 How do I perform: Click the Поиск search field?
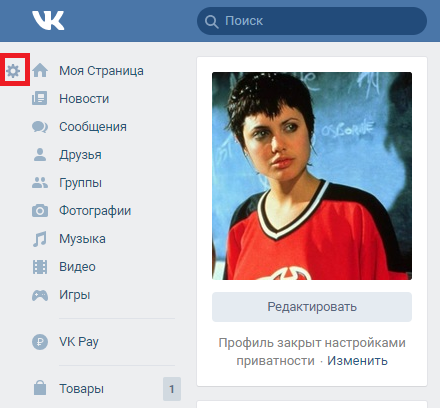coord(312,21)
